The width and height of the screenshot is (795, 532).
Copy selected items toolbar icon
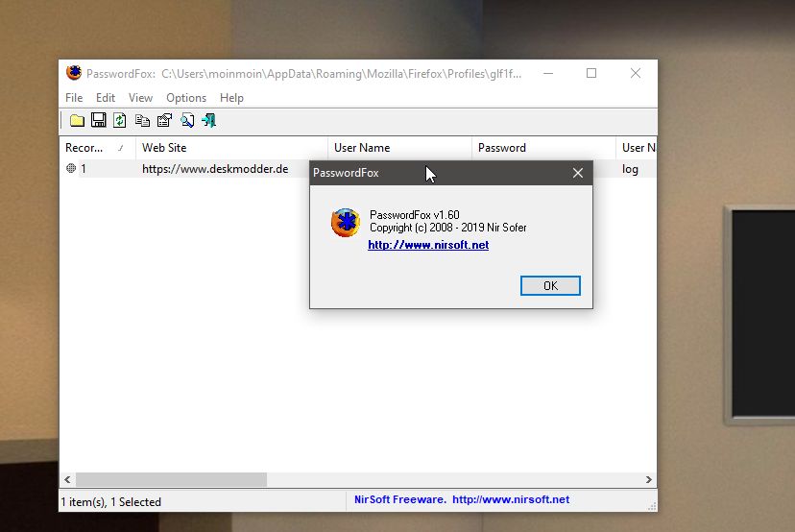click(142, 120)
